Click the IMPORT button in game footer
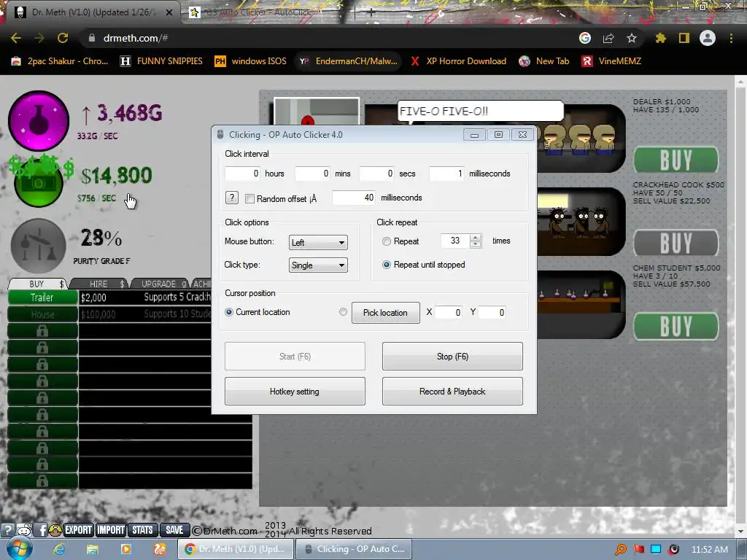 tap(111, 530)
